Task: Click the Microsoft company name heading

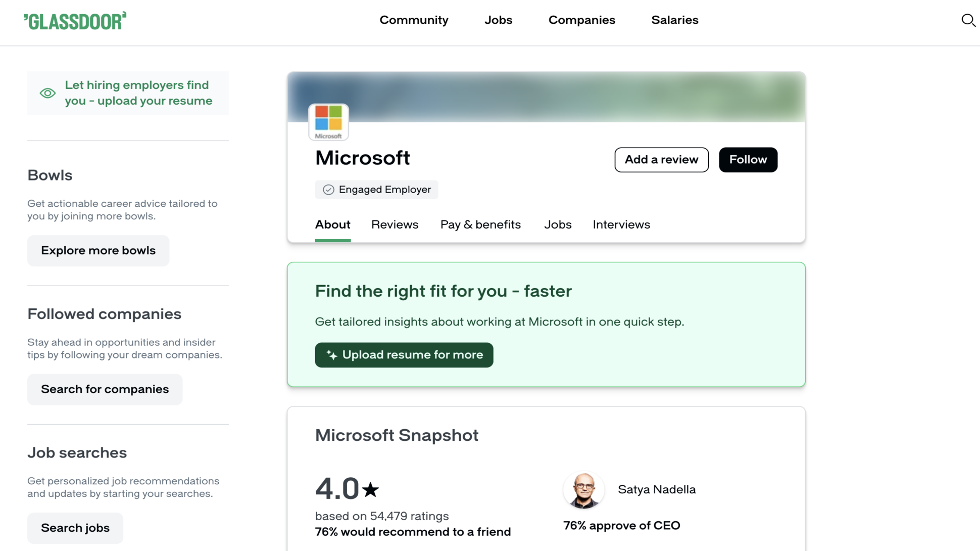Action: [362, 158]
